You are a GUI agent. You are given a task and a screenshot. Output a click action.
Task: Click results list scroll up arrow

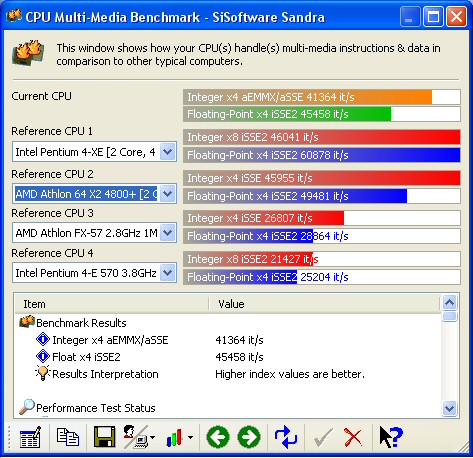pyautogui.click(x=450, y=303)
